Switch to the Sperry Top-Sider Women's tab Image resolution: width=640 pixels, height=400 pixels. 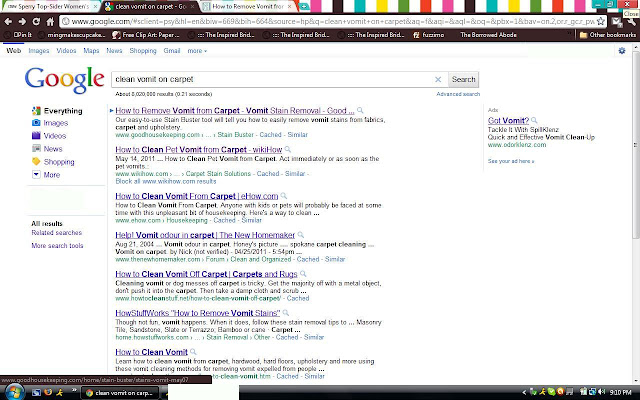click(51, 7)
